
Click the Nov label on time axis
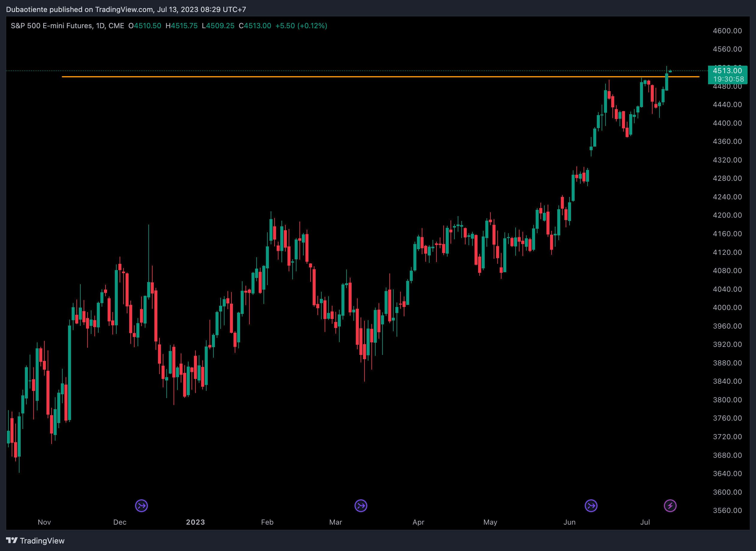tap(44, 522)
